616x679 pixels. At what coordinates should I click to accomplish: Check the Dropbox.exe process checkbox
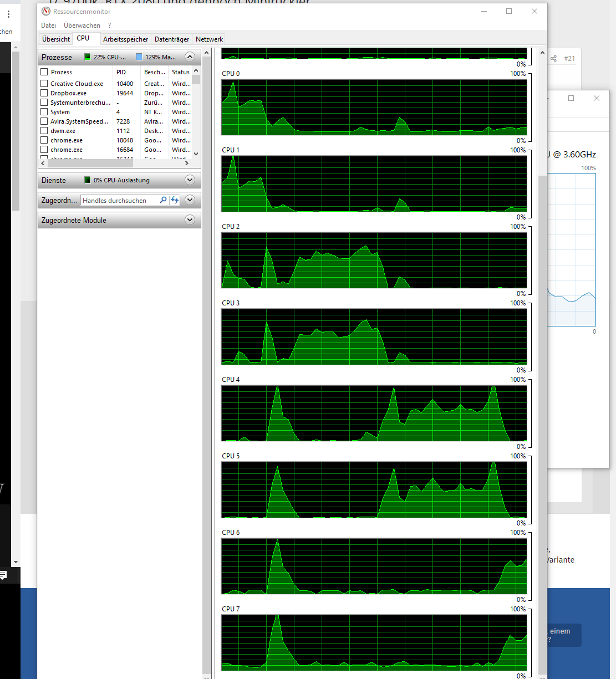tap(44, 93)
